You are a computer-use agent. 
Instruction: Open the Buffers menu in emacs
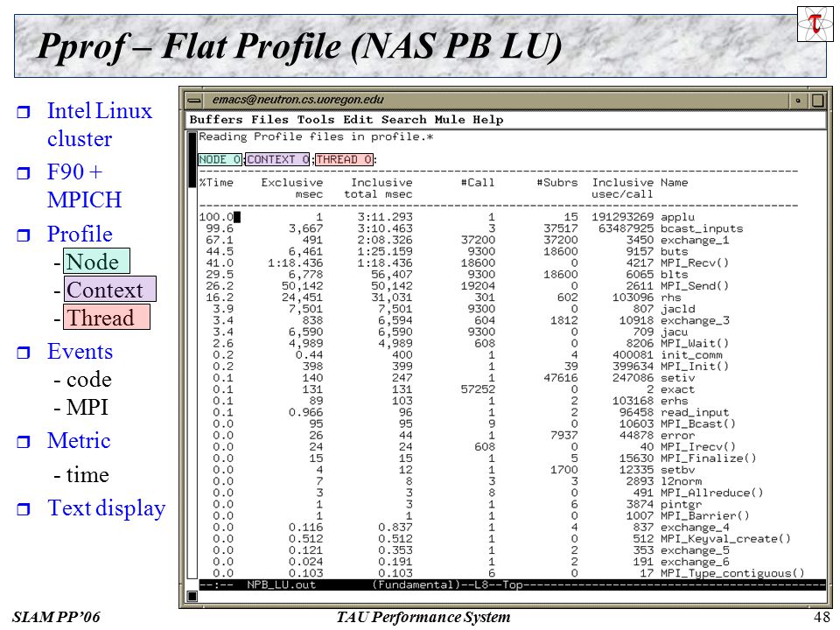[216, 120]
